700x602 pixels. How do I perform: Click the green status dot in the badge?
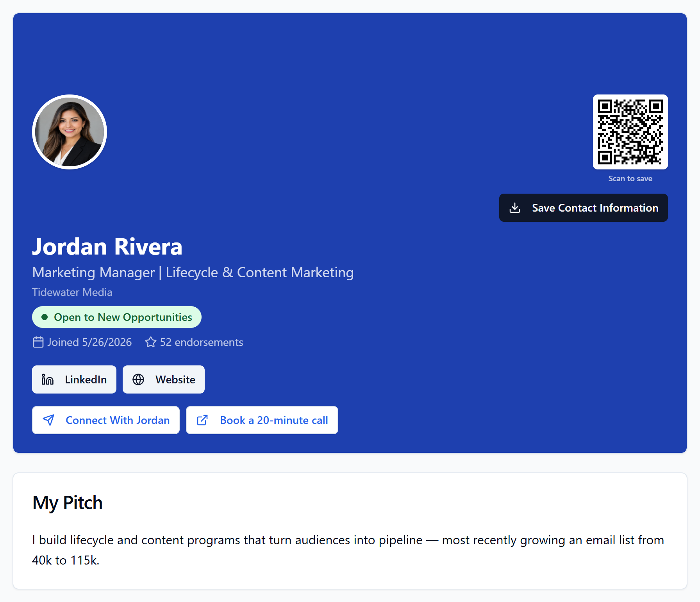coord(45,317)
